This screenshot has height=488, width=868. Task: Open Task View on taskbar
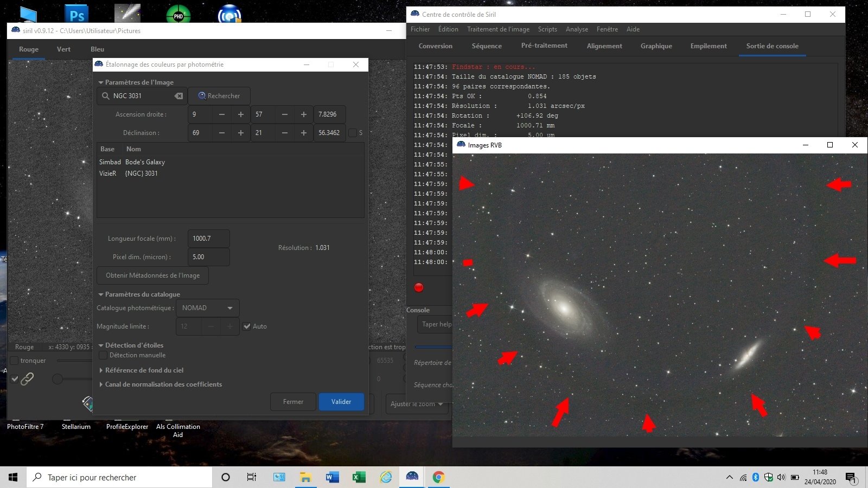click(252, 477)
